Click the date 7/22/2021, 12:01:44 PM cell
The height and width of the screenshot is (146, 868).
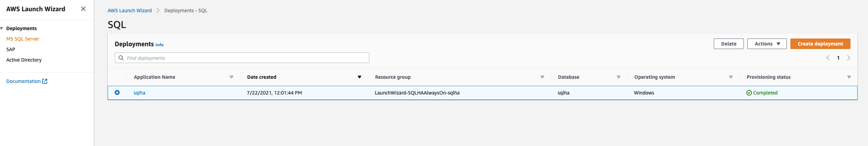(x=275, y=93)
